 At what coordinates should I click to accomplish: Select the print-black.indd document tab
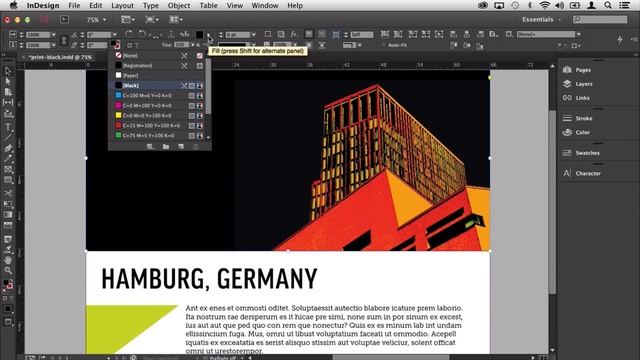coord(60,57)
